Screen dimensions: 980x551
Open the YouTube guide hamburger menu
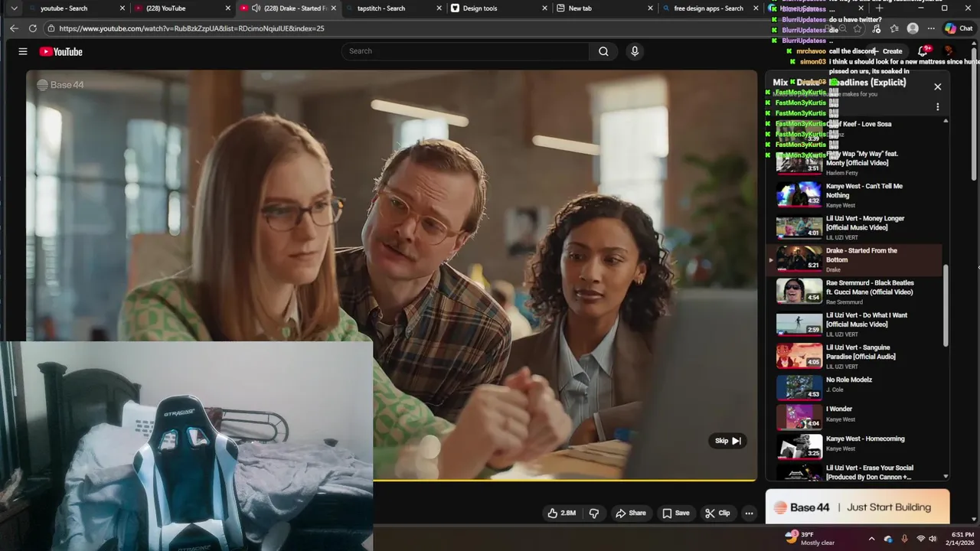tap(23, 51)
